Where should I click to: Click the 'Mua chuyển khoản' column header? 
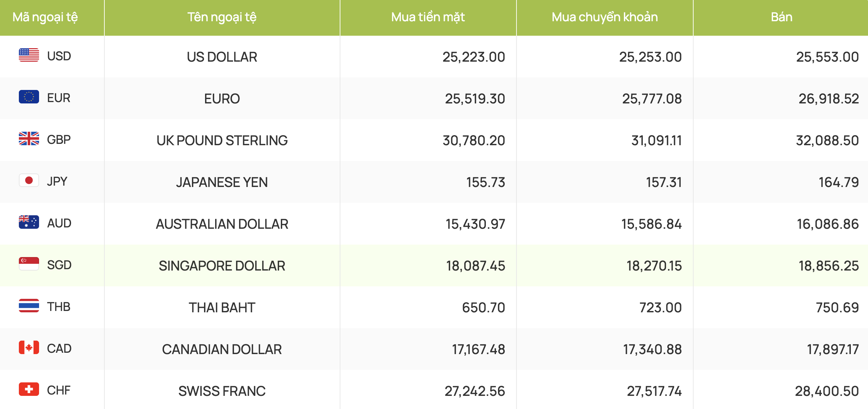coord(604,17)
